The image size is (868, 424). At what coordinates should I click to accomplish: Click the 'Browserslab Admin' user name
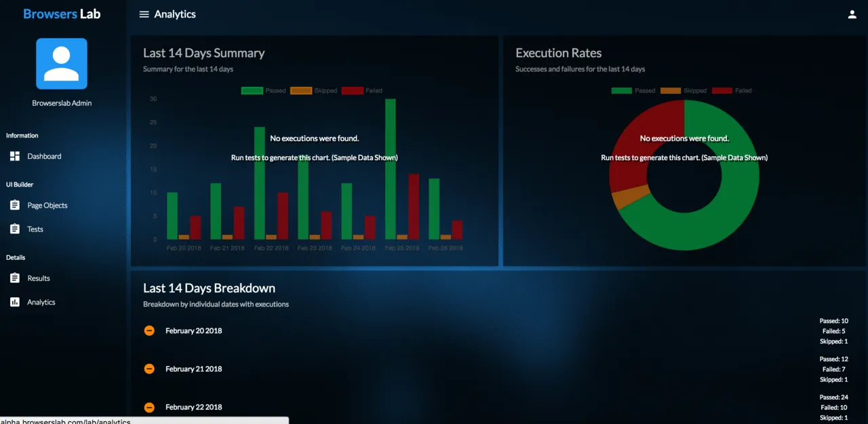tap(62, 103)
